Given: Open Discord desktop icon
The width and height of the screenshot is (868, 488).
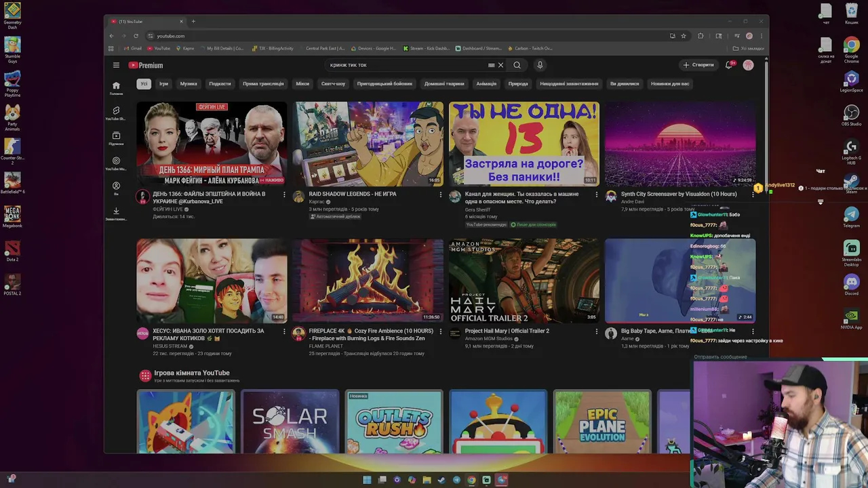Looking at the screenshot, I should (x=851, y=285).
